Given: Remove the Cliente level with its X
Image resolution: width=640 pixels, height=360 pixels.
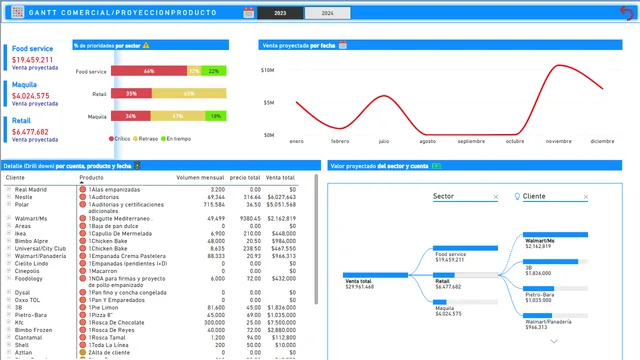Looking at the screenshot, I should click(x=585, y=197).
